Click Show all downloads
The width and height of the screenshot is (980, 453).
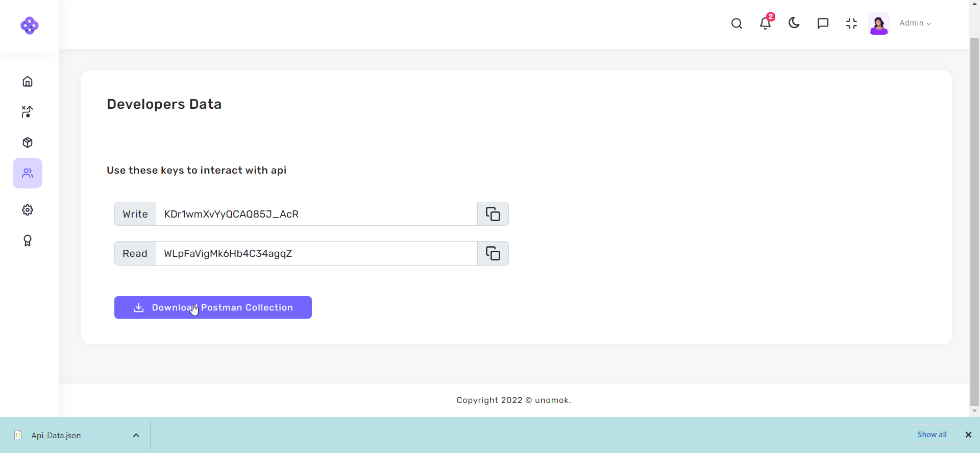[932, 435]
